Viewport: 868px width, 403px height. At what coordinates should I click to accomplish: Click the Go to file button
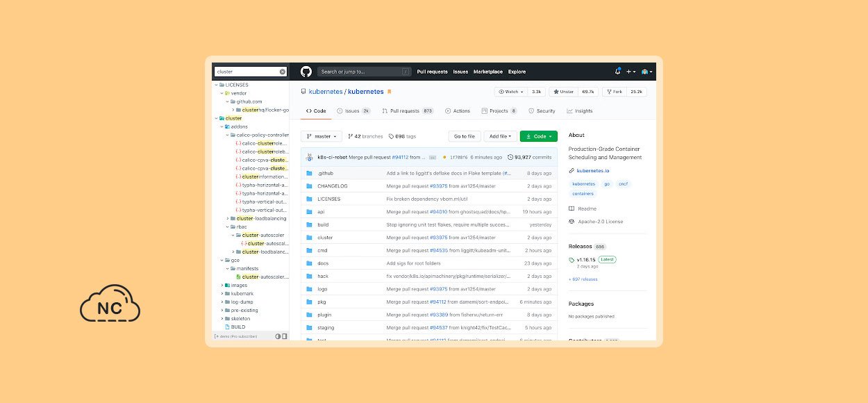click(x=464, y=136)
